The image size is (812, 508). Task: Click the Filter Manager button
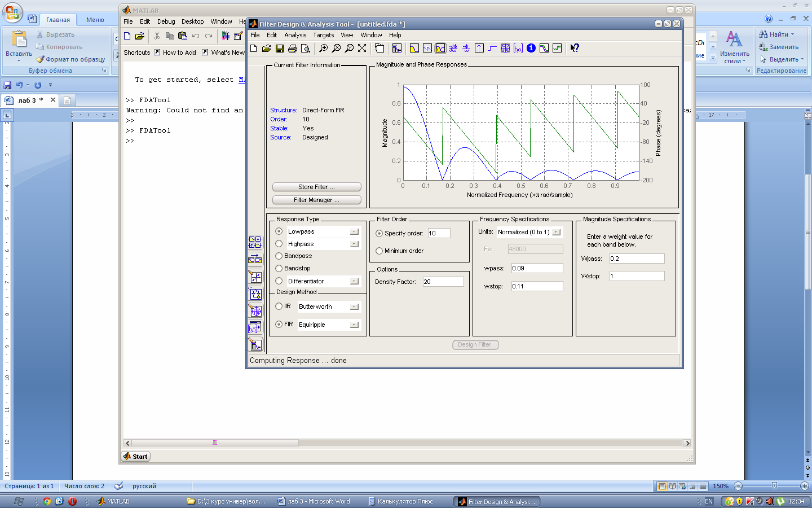pyautogui.click(x=317, y=200)
